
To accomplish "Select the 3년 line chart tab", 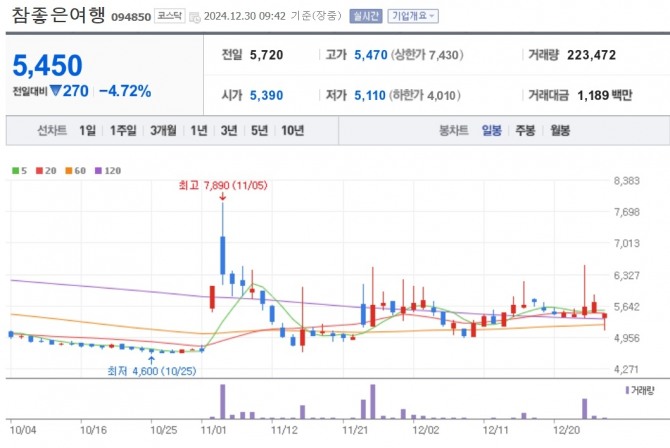I will click(229, 130).
